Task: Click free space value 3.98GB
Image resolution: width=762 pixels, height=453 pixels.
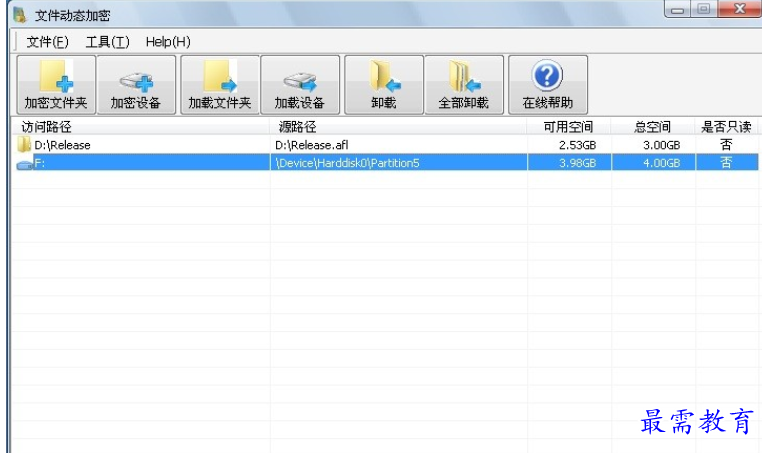Action: click(x=577, y=163)
